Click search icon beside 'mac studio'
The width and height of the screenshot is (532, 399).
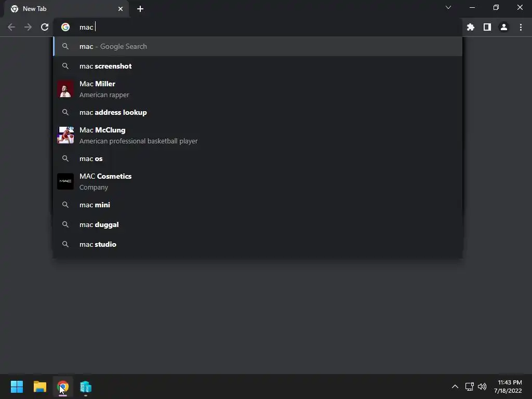coord(65,244)
